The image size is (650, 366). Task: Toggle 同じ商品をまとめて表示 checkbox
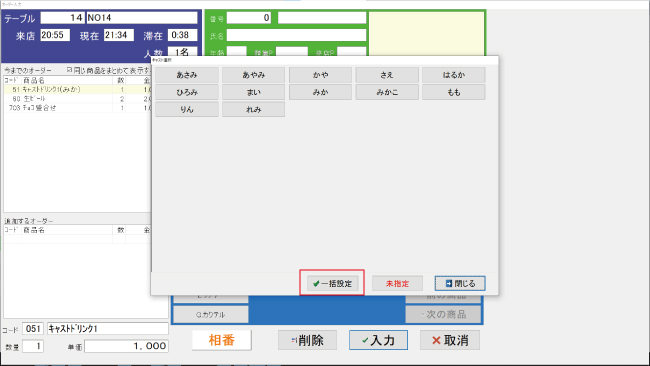70,70
